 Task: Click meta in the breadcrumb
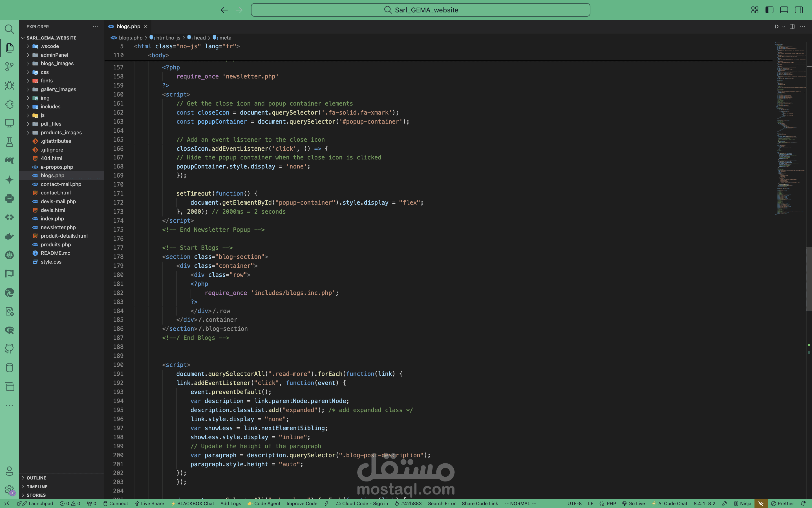pyautogui.click(x=222, y=38)
